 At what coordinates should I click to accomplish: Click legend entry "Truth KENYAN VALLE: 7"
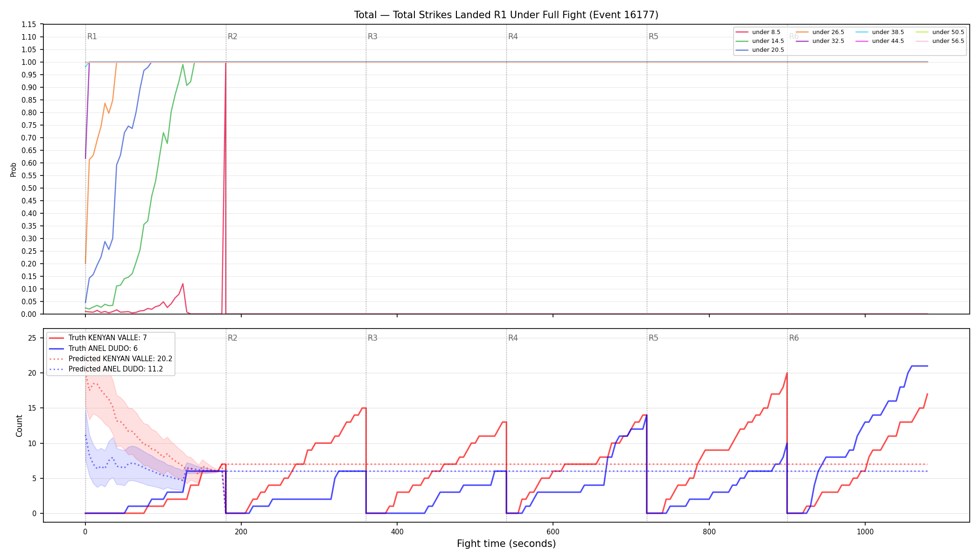98,338
